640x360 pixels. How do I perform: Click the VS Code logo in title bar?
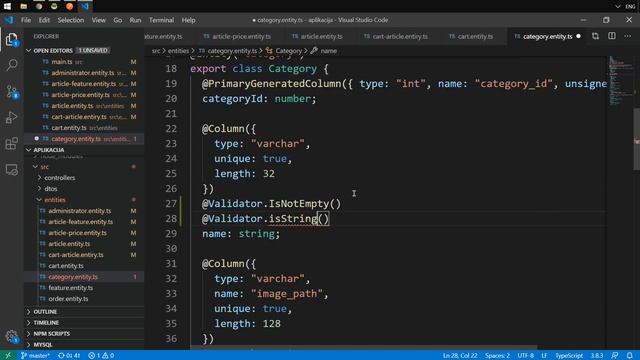pos(9,20)
